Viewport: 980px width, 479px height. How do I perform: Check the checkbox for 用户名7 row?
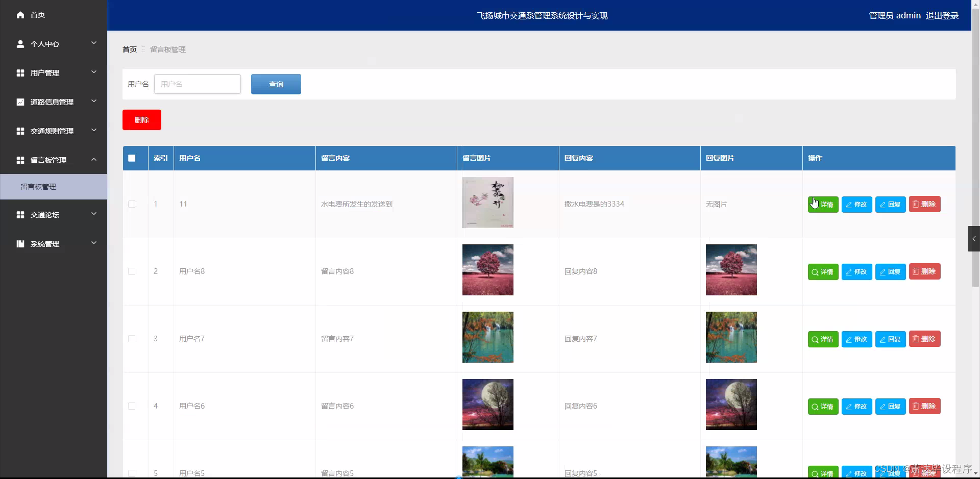click(132, 339)
